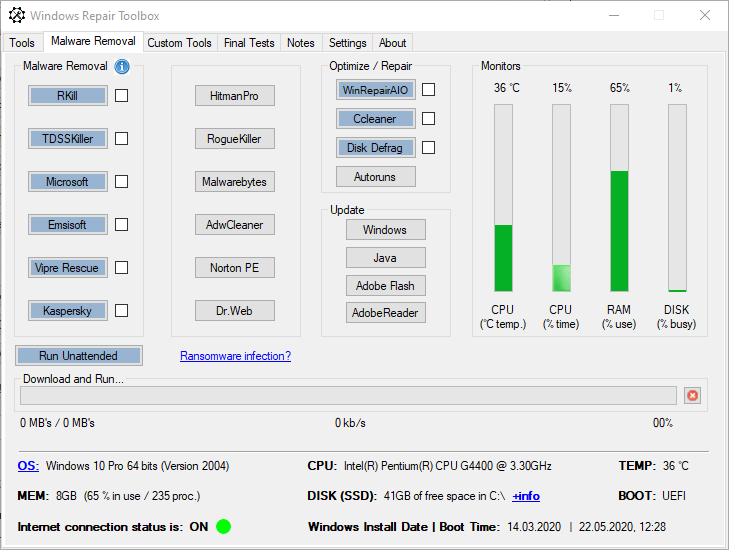Select the Malware Removal tab
The width and height of the screenshot is (729, 550).
tap(93, 41)
